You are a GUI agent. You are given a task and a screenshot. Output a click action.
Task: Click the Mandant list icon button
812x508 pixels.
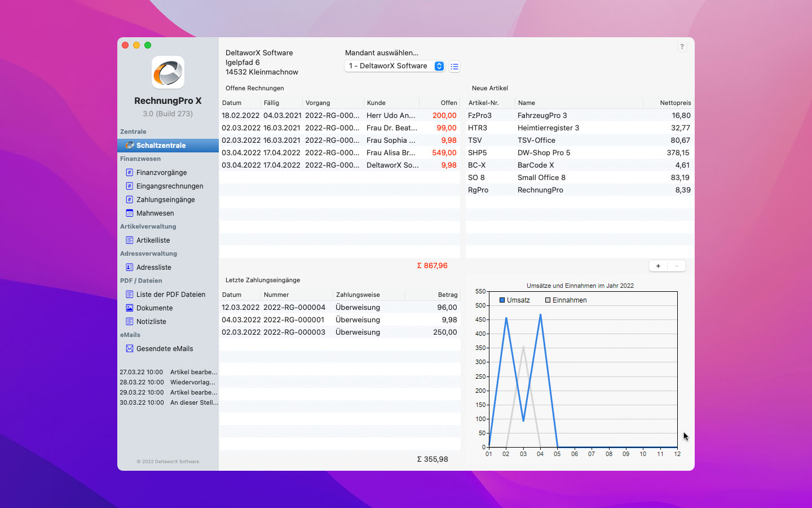pos(454,67)
